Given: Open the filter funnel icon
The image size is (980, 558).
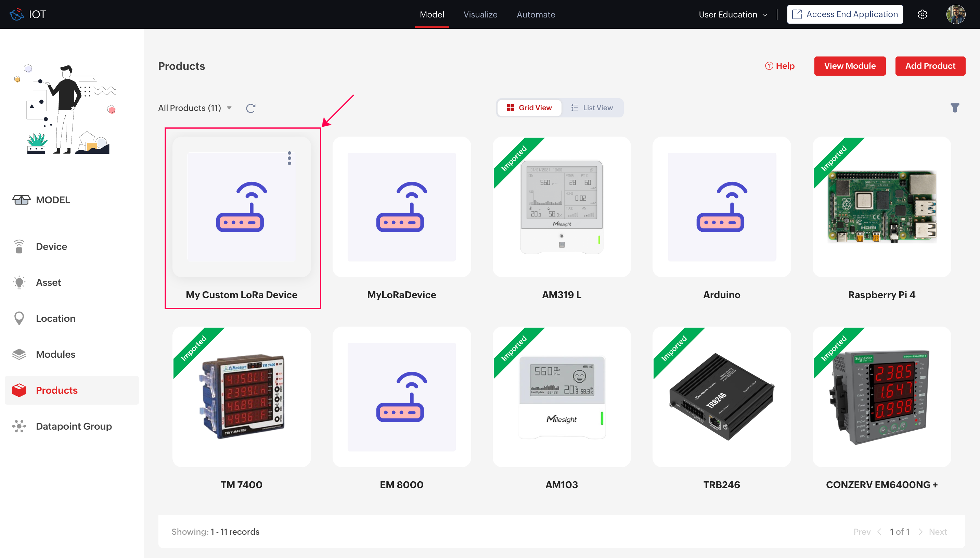Looking at the screenshot, I should [954, 108].
